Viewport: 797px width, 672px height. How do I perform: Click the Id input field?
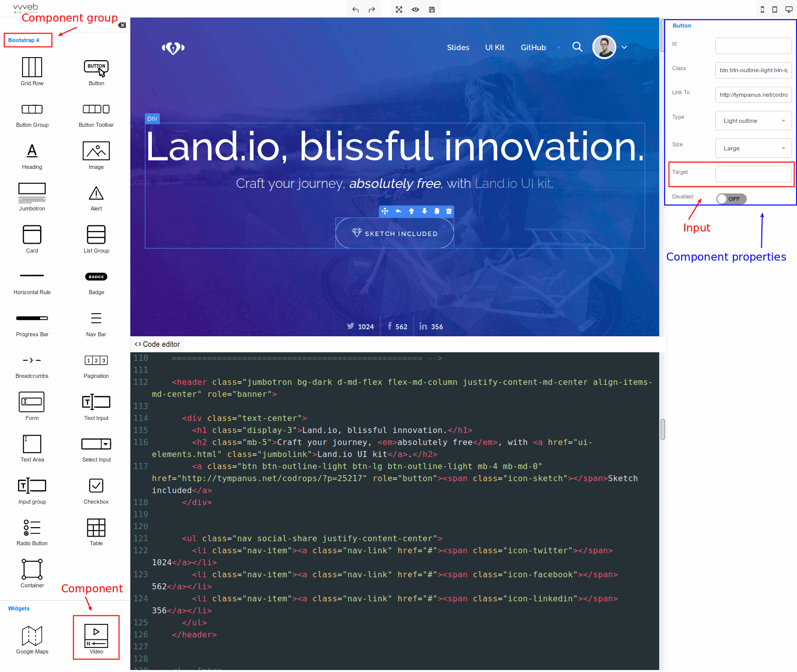click(753, 46)
